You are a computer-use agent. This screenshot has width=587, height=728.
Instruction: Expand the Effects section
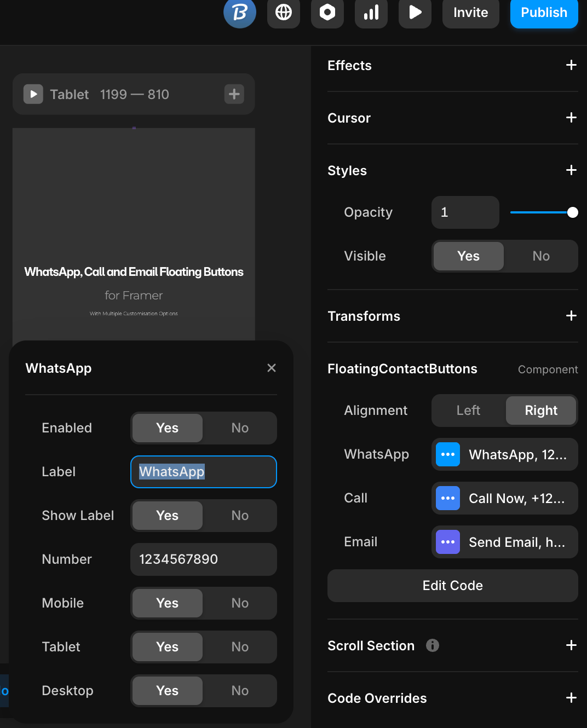[x=571, y=65]
